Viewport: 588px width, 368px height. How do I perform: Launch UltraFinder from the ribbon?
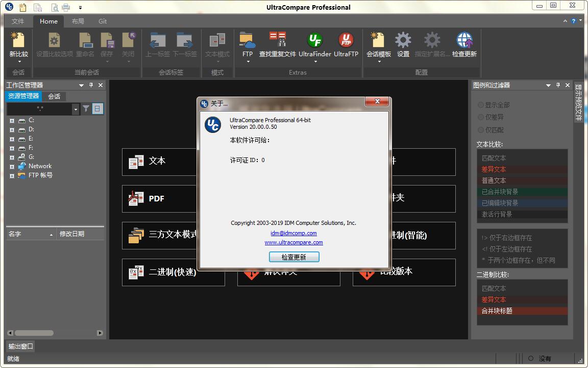click(315, 41)
